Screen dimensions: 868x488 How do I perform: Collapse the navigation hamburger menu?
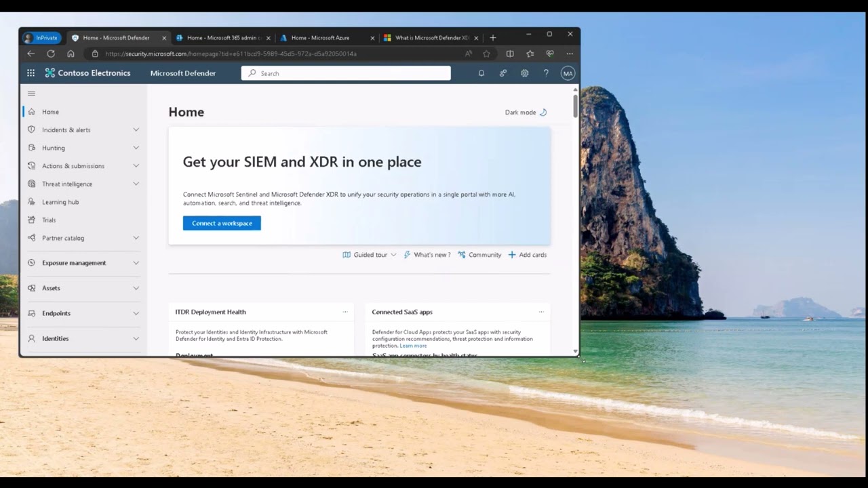[31, 94]
